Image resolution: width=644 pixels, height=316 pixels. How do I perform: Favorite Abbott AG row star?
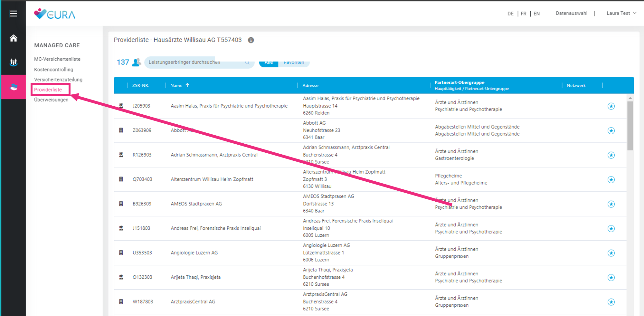pyautogui.click(x=611, y=130)
